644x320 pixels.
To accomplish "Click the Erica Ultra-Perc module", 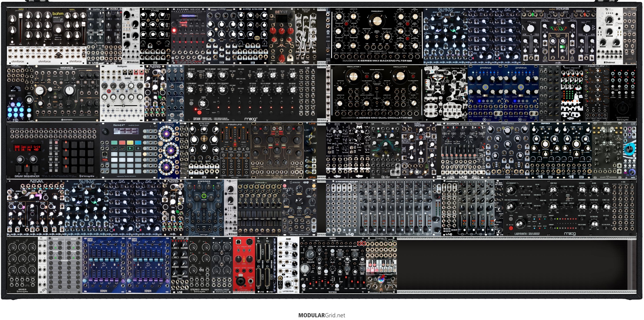I will pos(252,36).
